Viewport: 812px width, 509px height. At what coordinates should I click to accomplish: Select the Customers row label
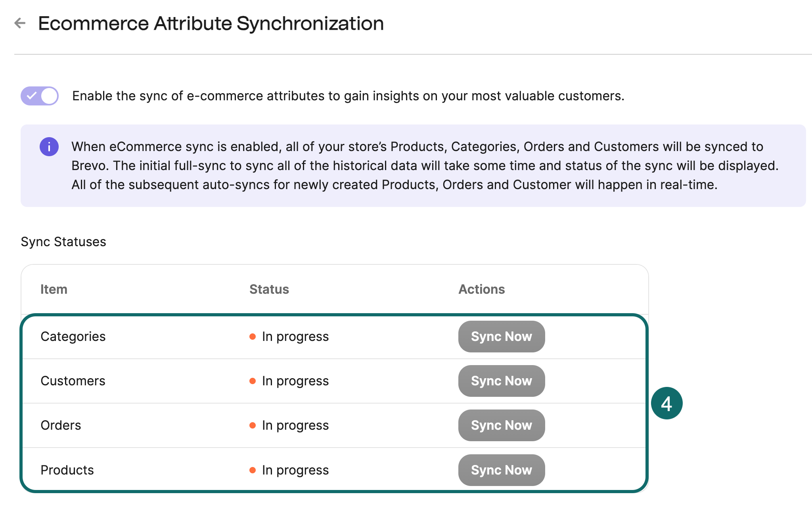[73, 381]
